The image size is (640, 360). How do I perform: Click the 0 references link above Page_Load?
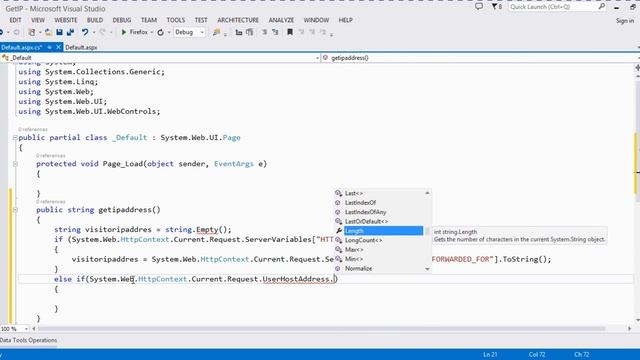pyautogui.click(x=51, y=156)
